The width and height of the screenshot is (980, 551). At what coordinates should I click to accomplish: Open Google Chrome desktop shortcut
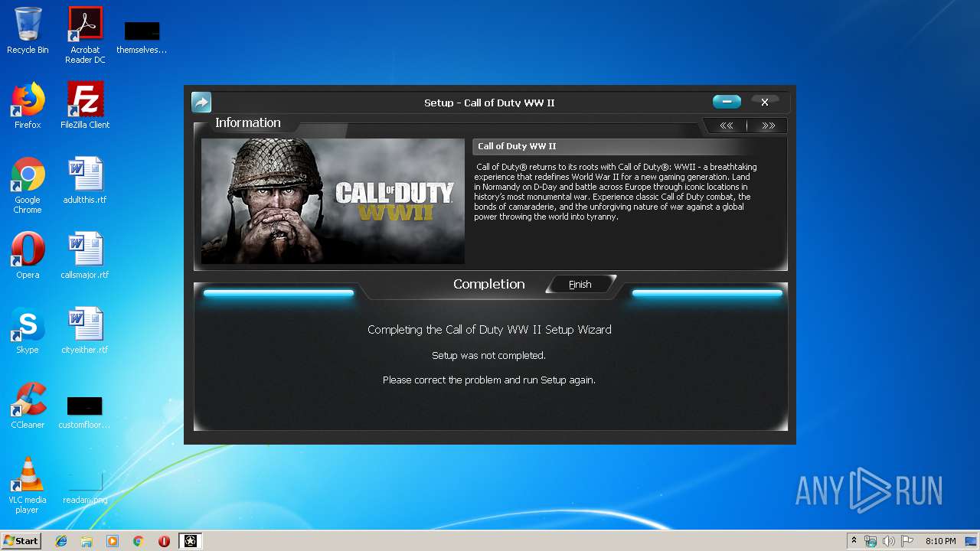coord(28,185)
